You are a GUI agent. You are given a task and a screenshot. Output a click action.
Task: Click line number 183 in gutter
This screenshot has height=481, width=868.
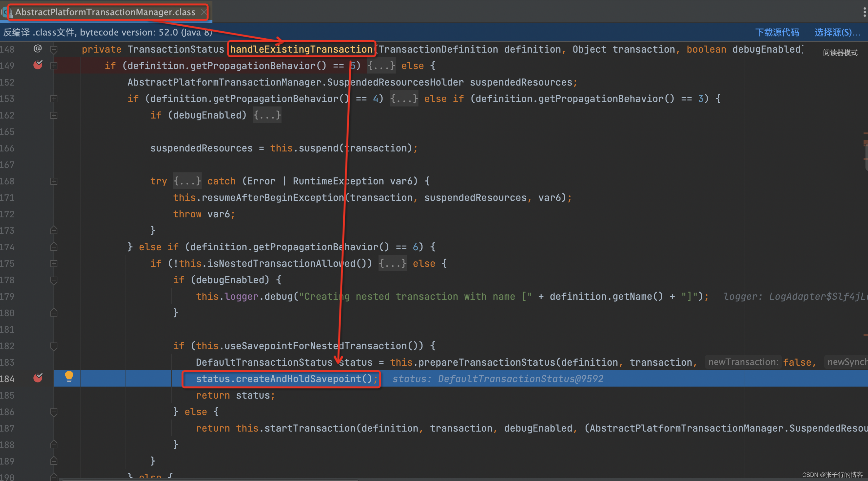(x=7, y=363)
